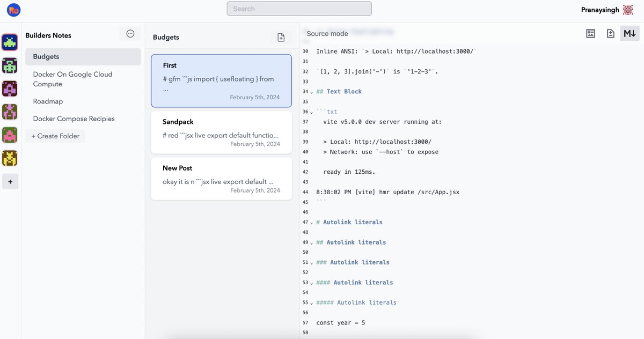Select the Roadmap folder
Viewport: 644px width, 339px height.
point(83,101)
